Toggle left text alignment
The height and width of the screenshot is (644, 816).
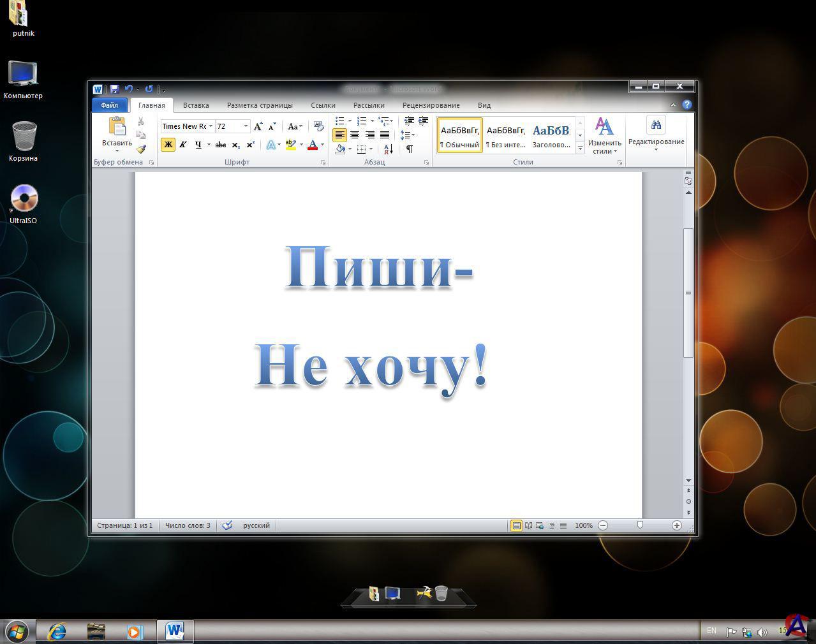coord(339,135)
